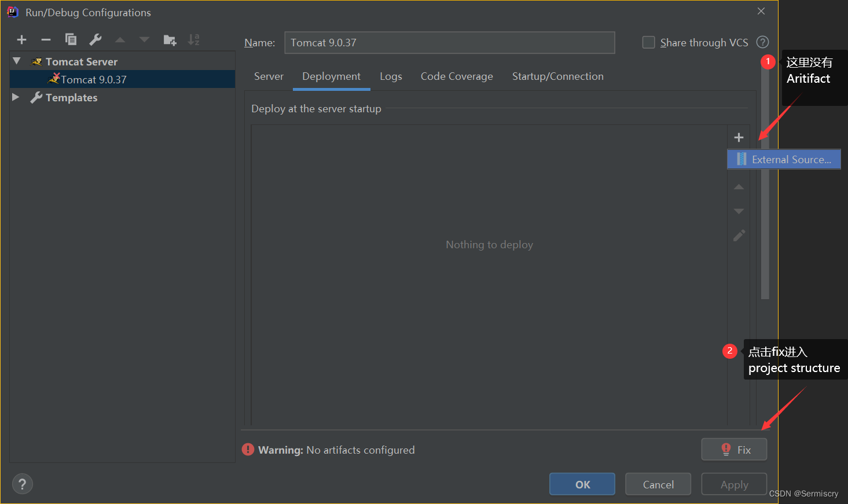Open the dialog help button
Viewport: 848px width, 504px height.
[x=22, y=484]
